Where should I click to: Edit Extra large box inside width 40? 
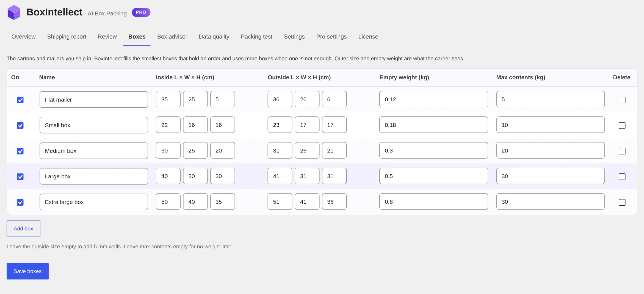point(195,202)
